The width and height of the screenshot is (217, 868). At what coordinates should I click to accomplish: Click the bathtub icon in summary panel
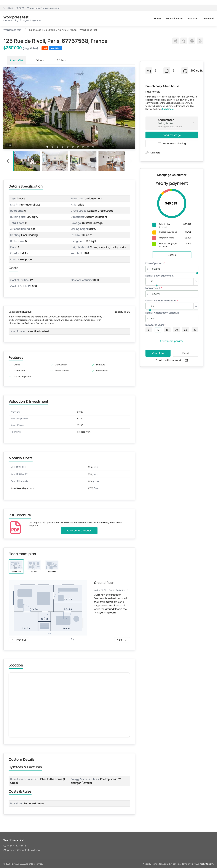click(x=167, y=71)
